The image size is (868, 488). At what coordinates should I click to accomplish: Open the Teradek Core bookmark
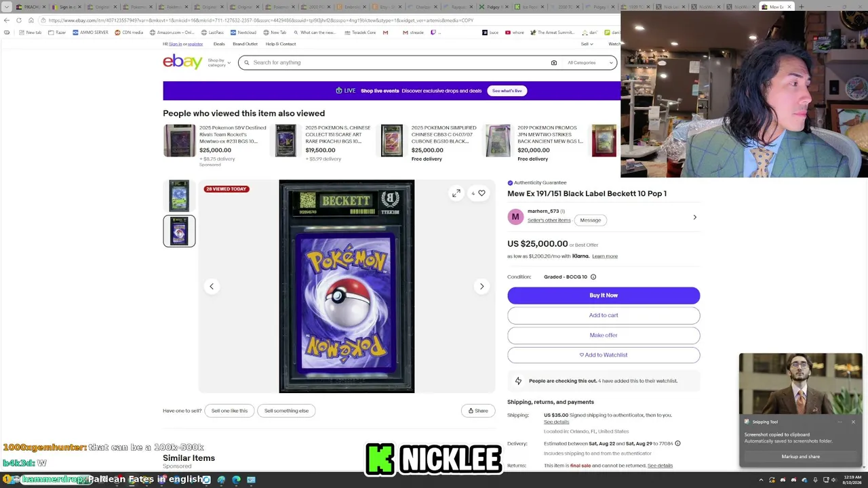tap(360, 33)
